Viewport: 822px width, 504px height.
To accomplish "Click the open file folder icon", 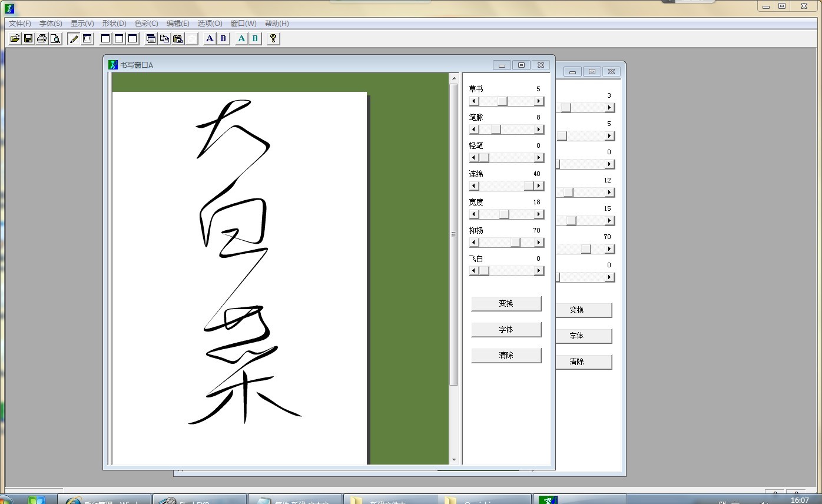I will [15, 39].
